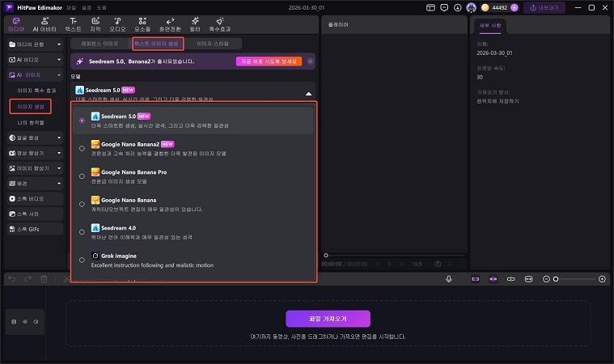This screenshot has height=364, width=614.
Task: Switch to the 텍스트 이미지 생성 tab
Action: pos(157,44)
